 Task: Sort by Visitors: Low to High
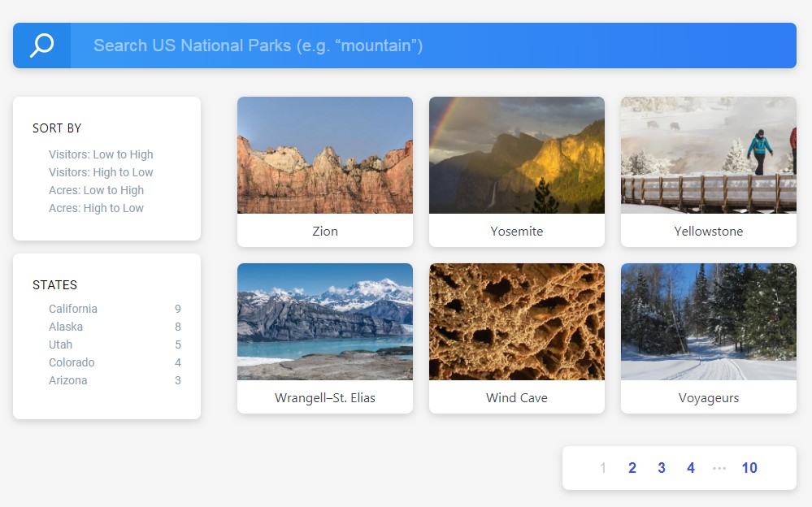101,154
